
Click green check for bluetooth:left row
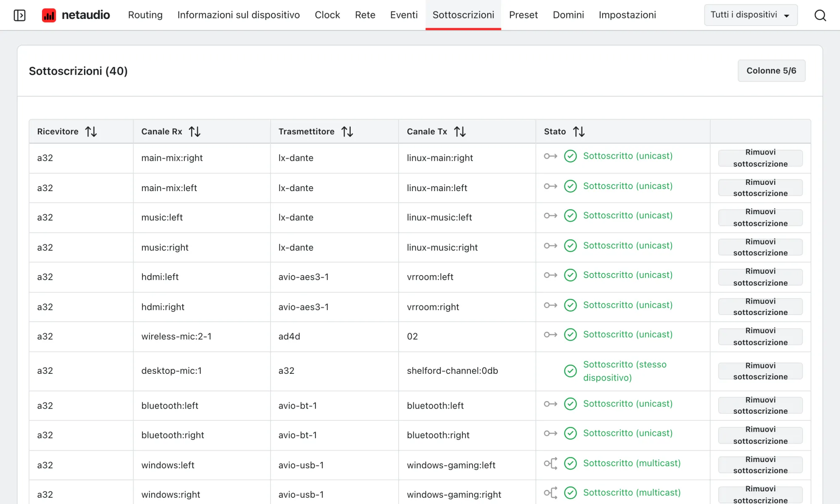570,404
